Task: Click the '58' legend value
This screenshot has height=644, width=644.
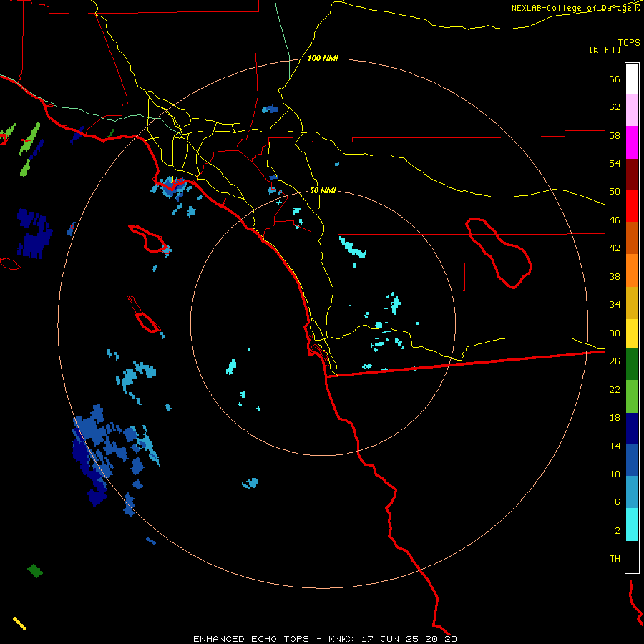Action: click(x=615, y=135)
